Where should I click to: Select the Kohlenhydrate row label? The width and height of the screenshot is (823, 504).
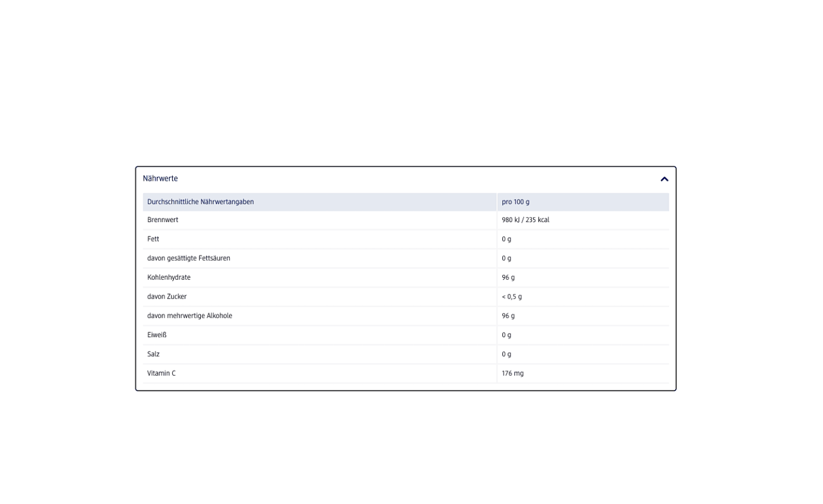(169, 277)
